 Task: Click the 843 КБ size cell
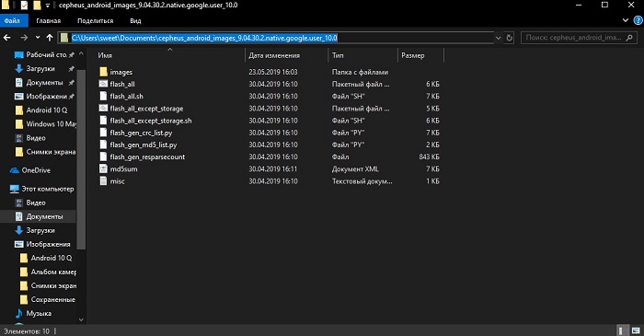(429, 156)
